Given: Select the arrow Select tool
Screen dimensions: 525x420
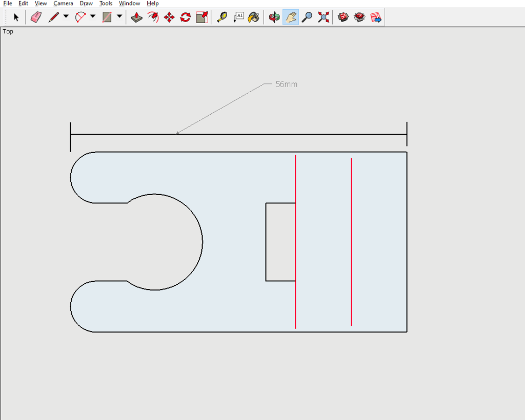Looking at the screenshot, I should pos(16,17).
